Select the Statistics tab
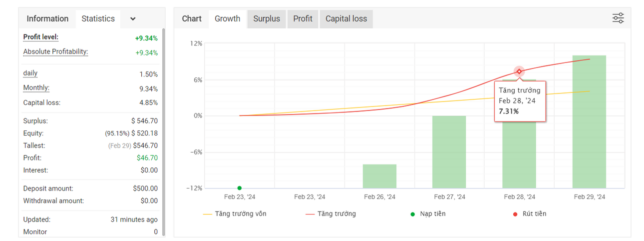 click(x=98, y=18)
